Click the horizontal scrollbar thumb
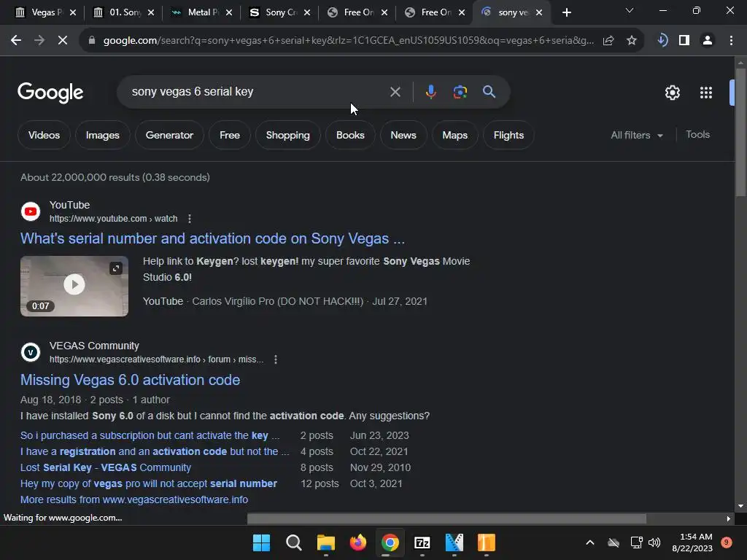This screenshot has height=560, width=747. 446,518
